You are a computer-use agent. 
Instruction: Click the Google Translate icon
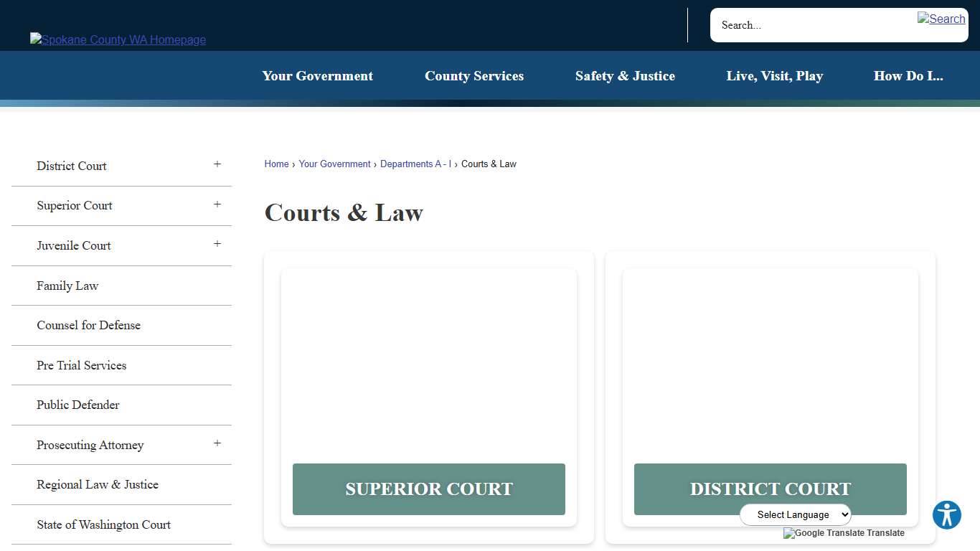tap(789, 533)
